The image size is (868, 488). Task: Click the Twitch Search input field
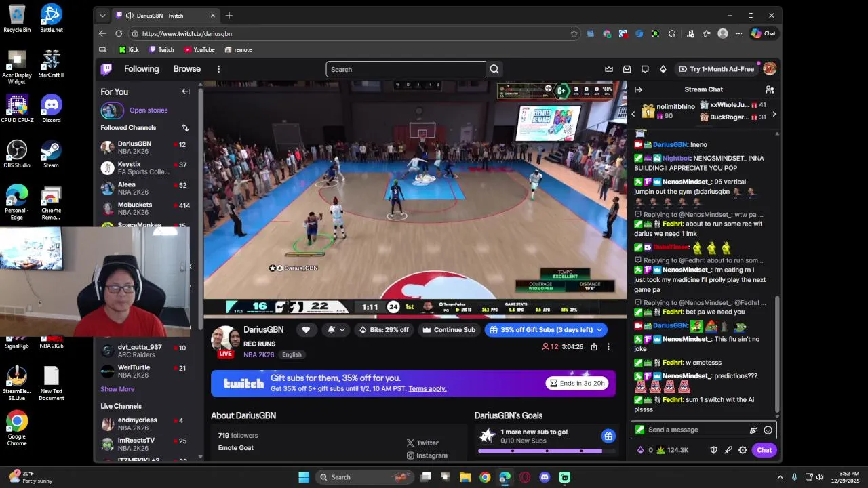[x=406, y=69]
